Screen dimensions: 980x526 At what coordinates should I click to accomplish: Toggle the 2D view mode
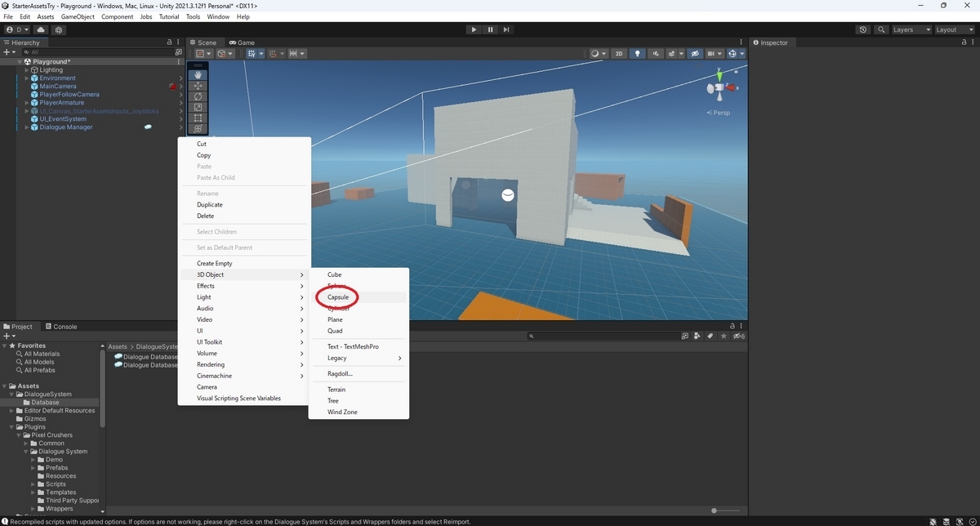coord(619,54)
